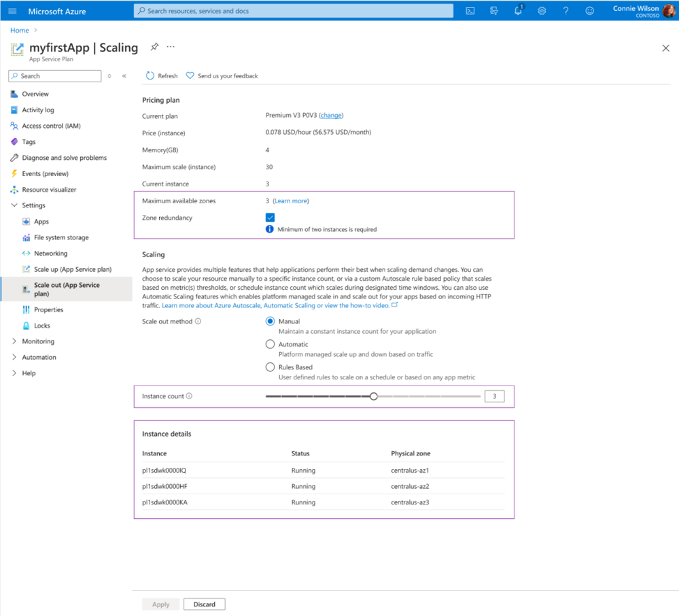Expand the Automation section
The image size is (679, 616).
pyautogui.click(x=14, y=358)
